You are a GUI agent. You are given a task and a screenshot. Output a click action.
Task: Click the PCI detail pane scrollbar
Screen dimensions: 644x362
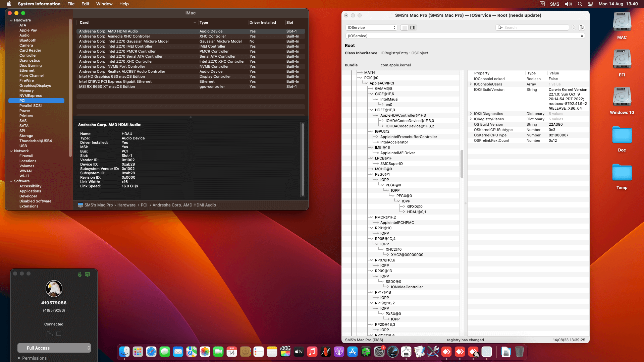point(303,160)
